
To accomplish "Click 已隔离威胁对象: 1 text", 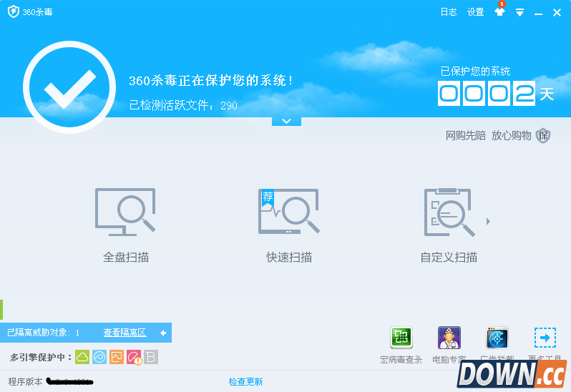I will click(44, 333).
